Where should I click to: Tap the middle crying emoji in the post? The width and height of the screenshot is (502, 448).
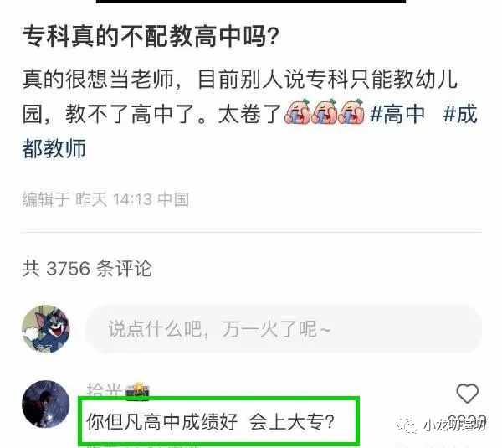(x=325, y=112)
